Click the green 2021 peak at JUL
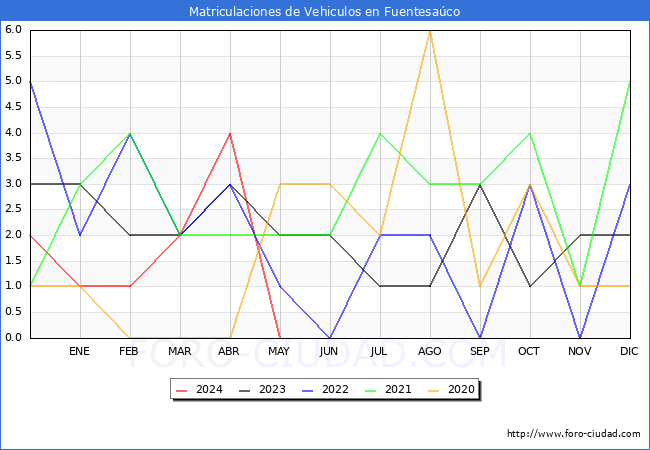650x450 pixels. tap(380, 133)
